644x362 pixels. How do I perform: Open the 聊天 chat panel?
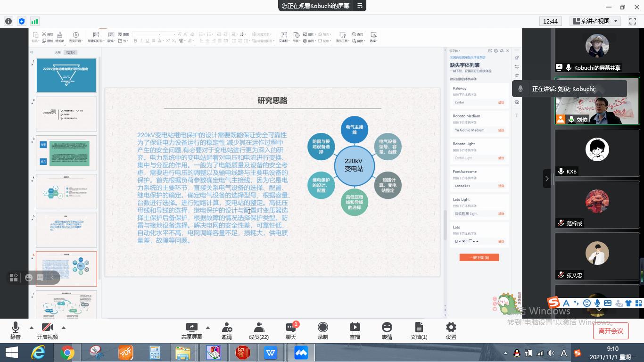tap(290, 330)
